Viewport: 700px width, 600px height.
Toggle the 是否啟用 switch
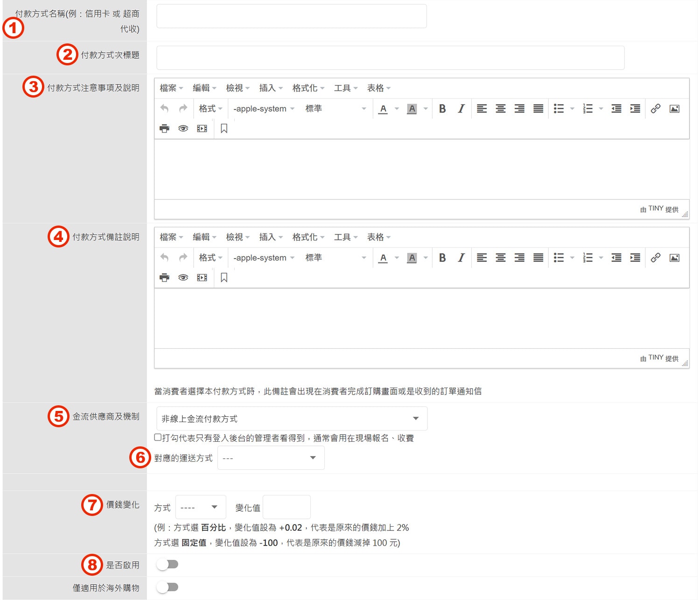[x=168, y=565]
